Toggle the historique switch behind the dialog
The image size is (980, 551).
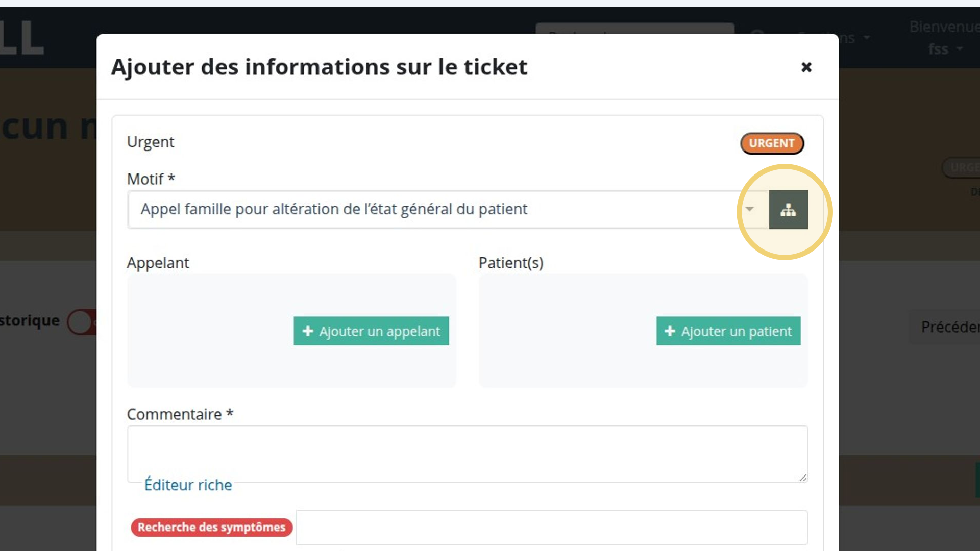click(82, 322)
